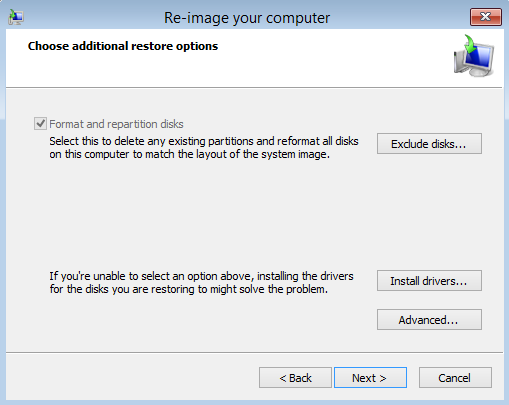This screenshot has height=405, width=509.
Task: Cancel the re-image wizard
Action: click(455, 378)
